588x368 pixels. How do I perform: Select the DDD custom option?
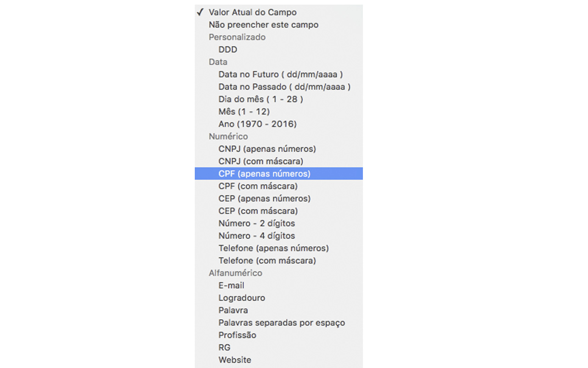coord(228,50)
